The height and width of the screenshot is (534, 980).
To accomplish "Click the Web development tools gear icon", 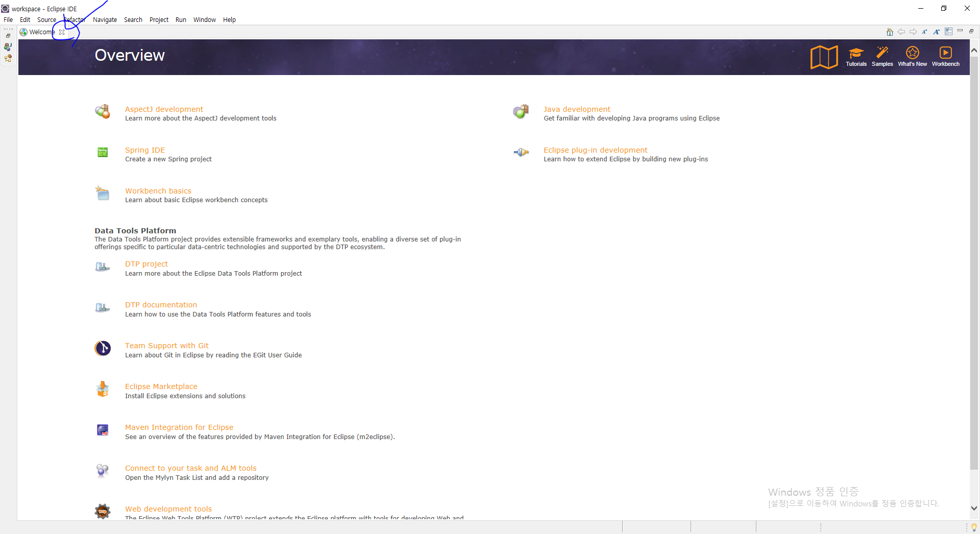I will point(103,511).
